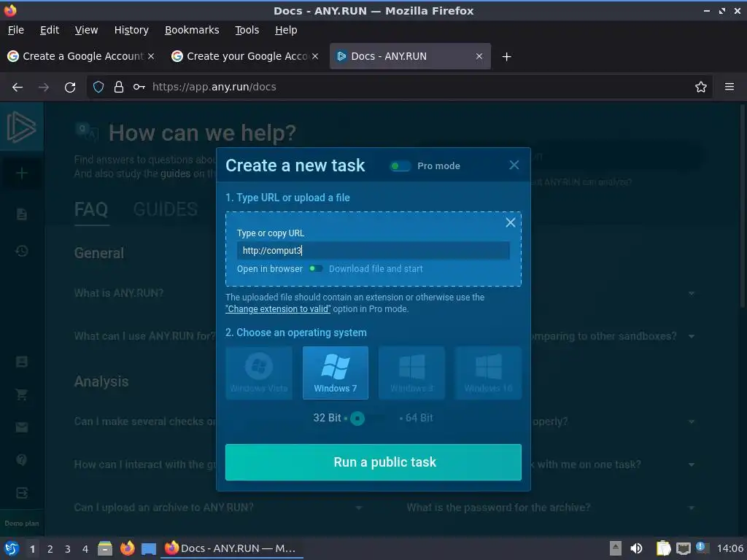The width and height of the screenshot is (747, 560).
Task: Open the document icon in the sidebar
Action: (x=21, y=214)
